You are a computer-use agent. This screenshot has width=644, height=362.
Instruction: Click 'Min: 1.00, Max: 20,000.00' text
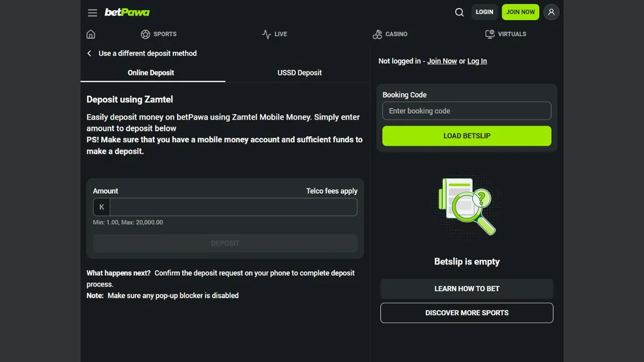point(128,222)
